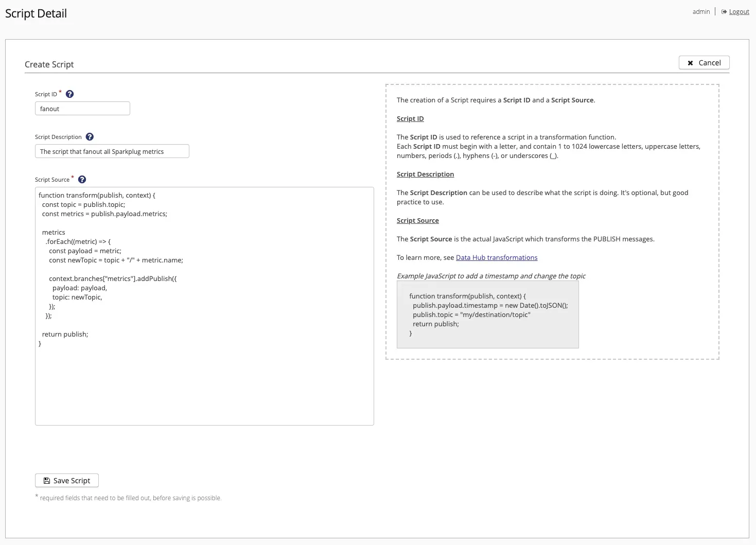Click into the Script Description text field
The width and height of the screenshot is (756, 545).
pyautogui.click(x=112, y=151)
